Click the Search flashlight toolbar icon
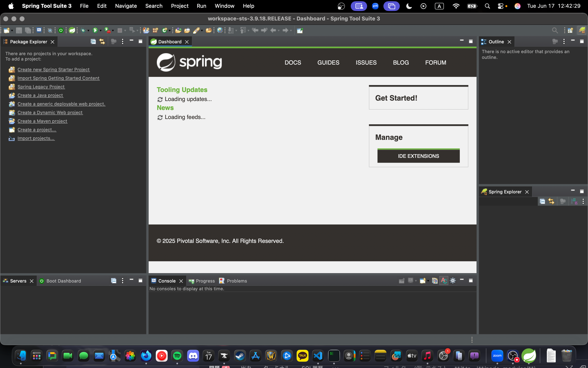The height and width of the screenshot is (368, 588). [196, 30]
